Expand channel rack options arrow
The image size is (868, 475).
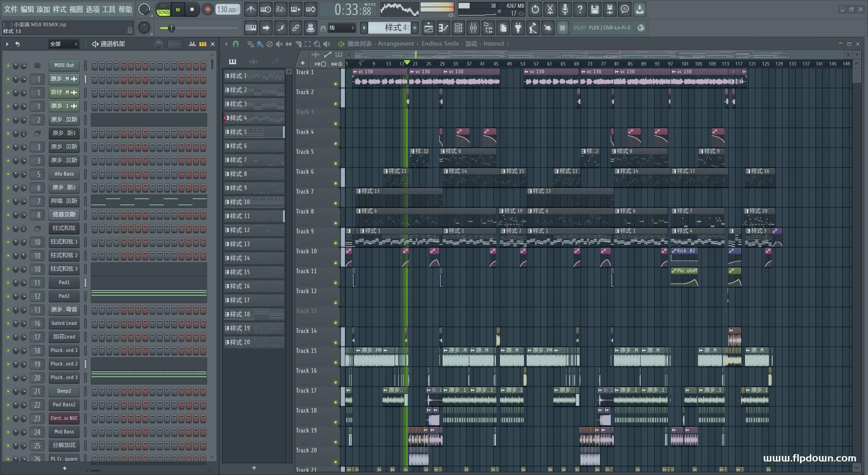tap(7, 44)
